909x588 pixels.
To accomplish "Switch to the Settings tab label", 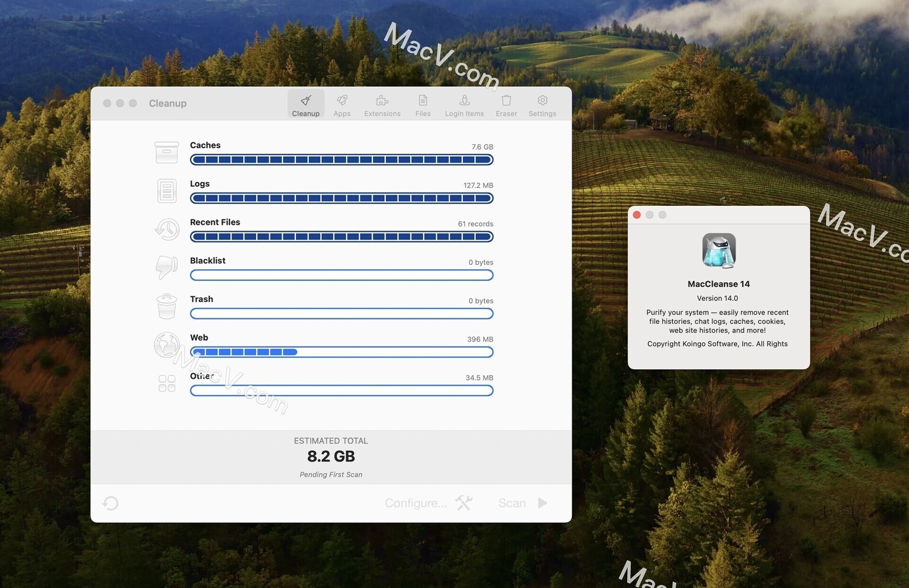I will point(543,114).
